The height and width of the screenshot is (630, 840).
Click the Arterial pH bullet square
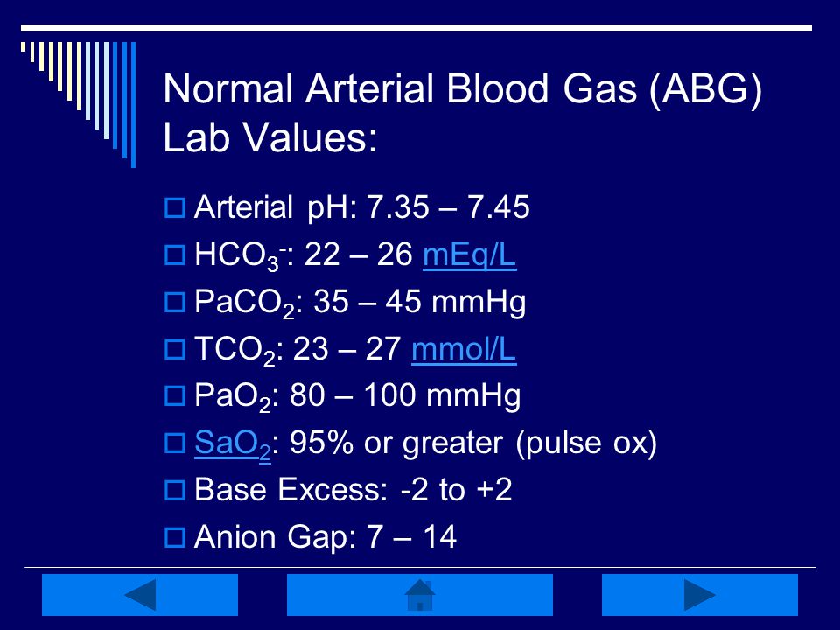174,207
